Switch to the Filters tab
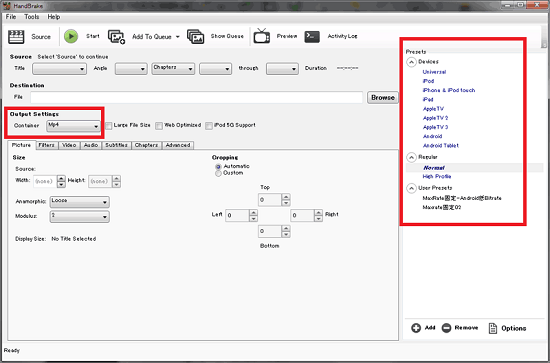The width and height of the screenshot is (550, 363). click(x=47, y=145)
